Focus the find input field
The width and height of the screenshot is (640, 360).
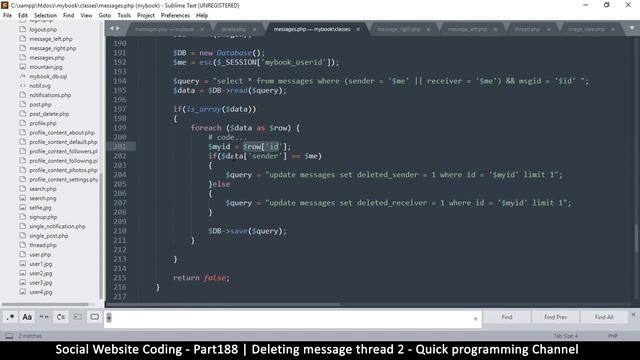tap(292, 318)
